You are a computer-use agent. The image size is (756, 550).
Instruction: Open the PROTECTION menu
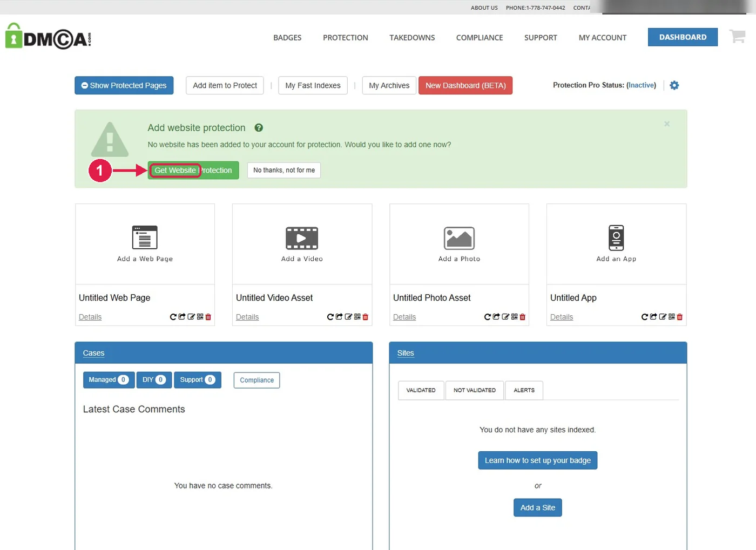click(346, 38)
